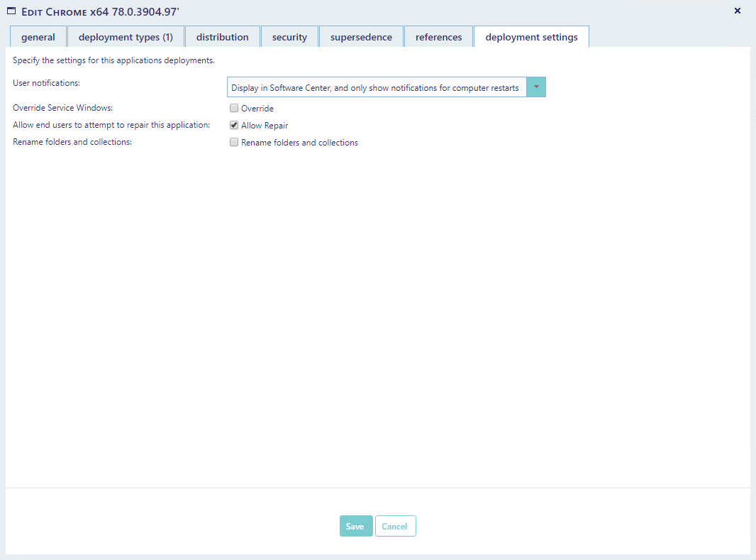Open the deployment types (1) tab
756x560 pixels.
point(126,37)
